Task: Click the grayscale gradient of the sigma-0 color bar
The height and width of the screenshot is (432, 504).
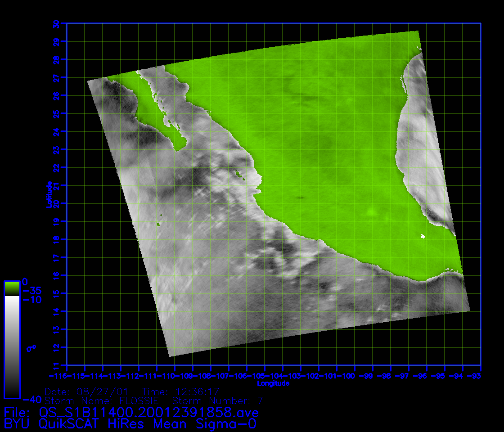Action: [12, 346]
